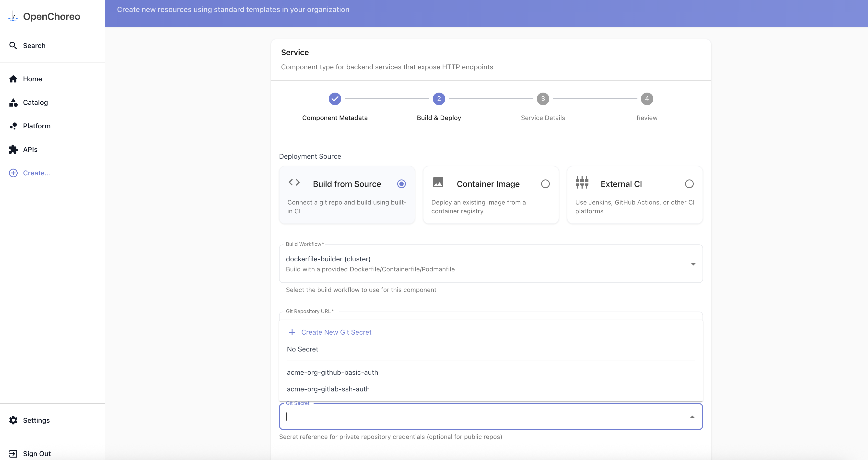Click the Settings gear icon

click(x=13, y=420)
